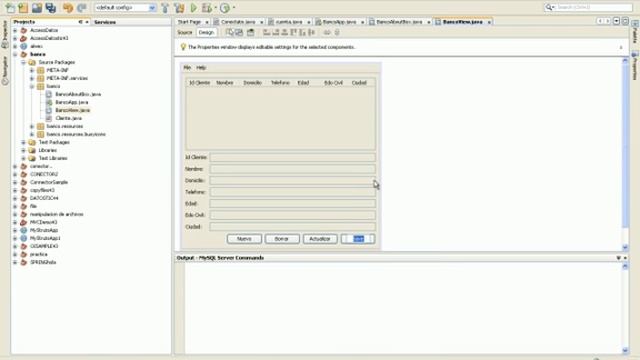
Task: Select the Connection Mode designer icon
Action: (239, 32)
